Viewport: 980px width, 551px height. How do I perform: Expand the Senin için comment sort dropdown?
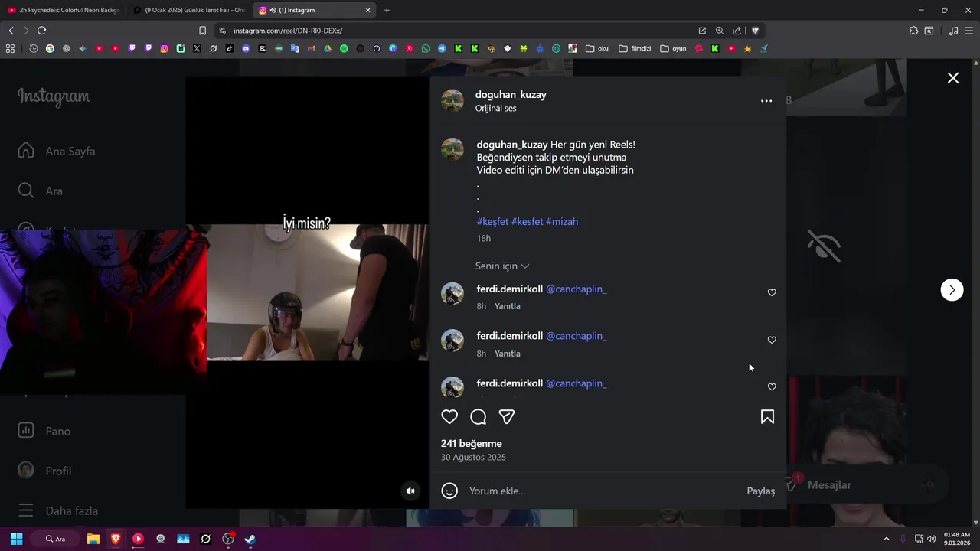(x=502, y=266)
